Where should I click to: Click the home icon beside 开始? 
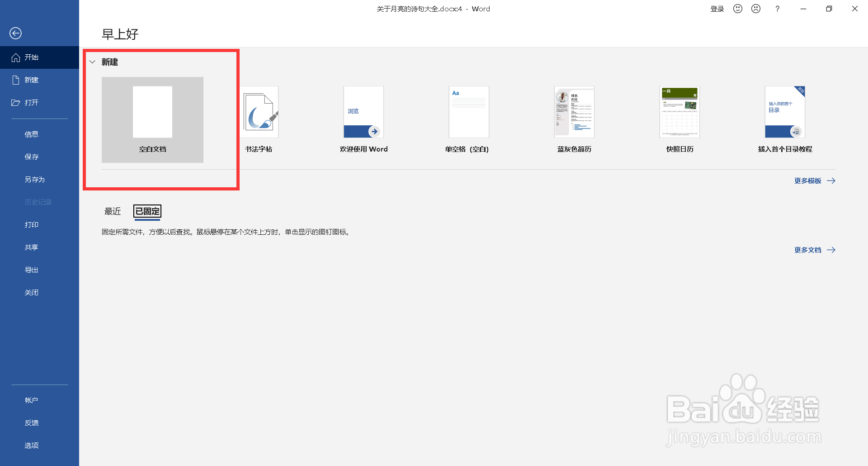pyautogui.click(x=16, y=57)
